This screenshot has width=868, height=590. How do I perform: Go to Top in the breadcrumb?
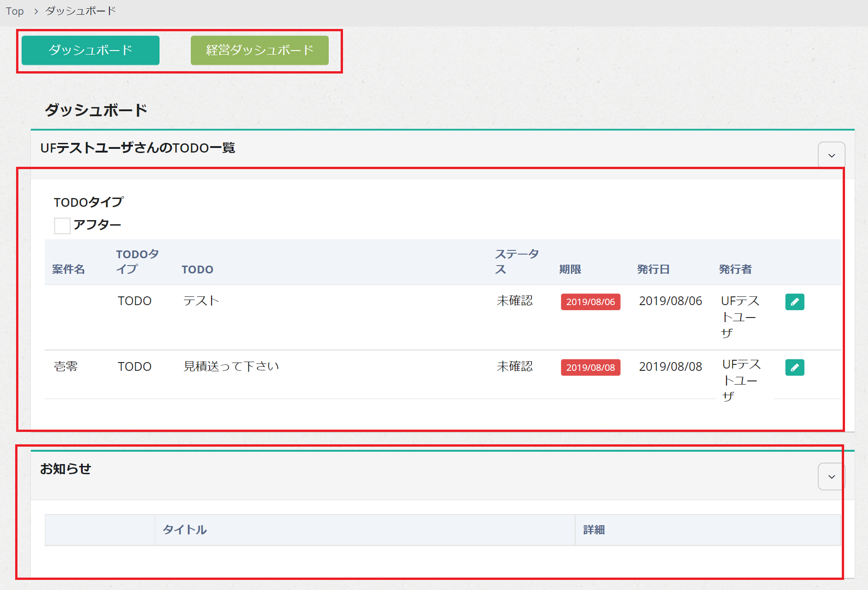pyautogui.click(x=15, y=11)
